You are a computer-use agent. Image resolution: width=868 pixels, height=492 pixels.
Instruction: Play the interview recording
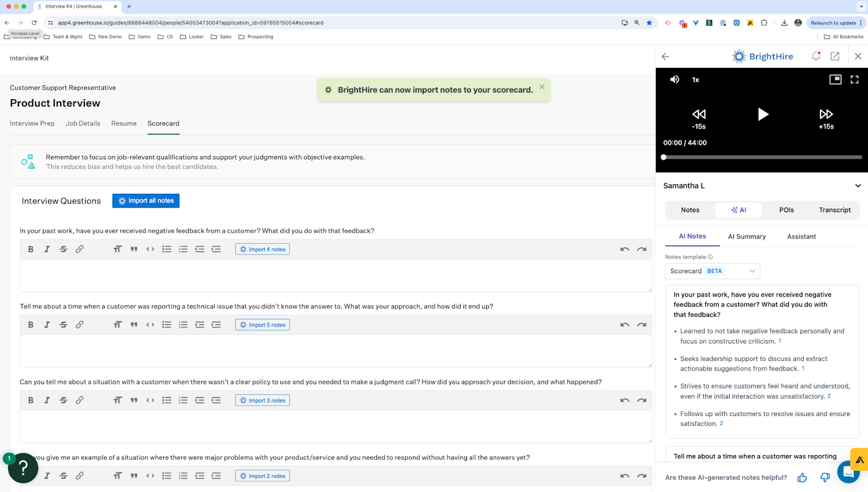(x=763, y=114)
